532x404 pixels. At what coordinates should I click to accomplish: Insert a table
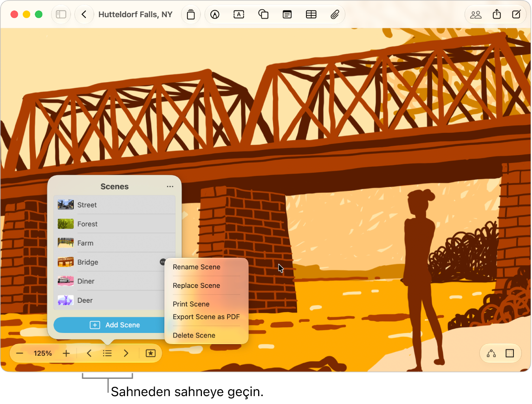(311, 14)
